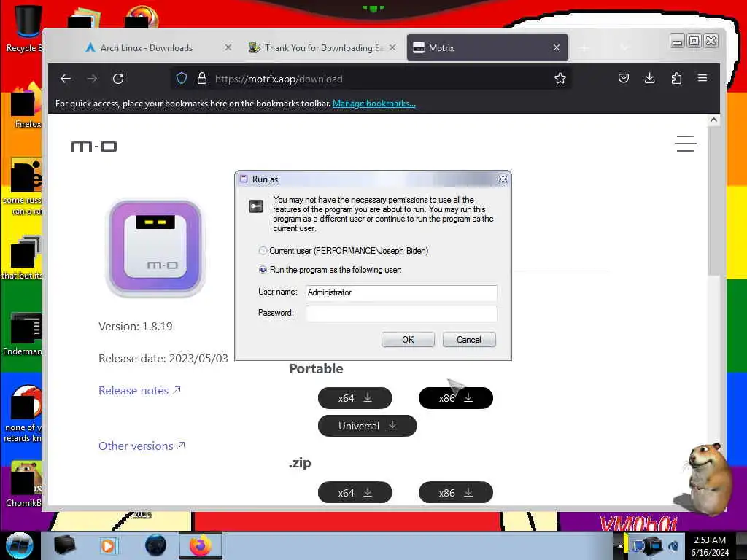Open the extensions puzzle icon

(x=676, y=78)
